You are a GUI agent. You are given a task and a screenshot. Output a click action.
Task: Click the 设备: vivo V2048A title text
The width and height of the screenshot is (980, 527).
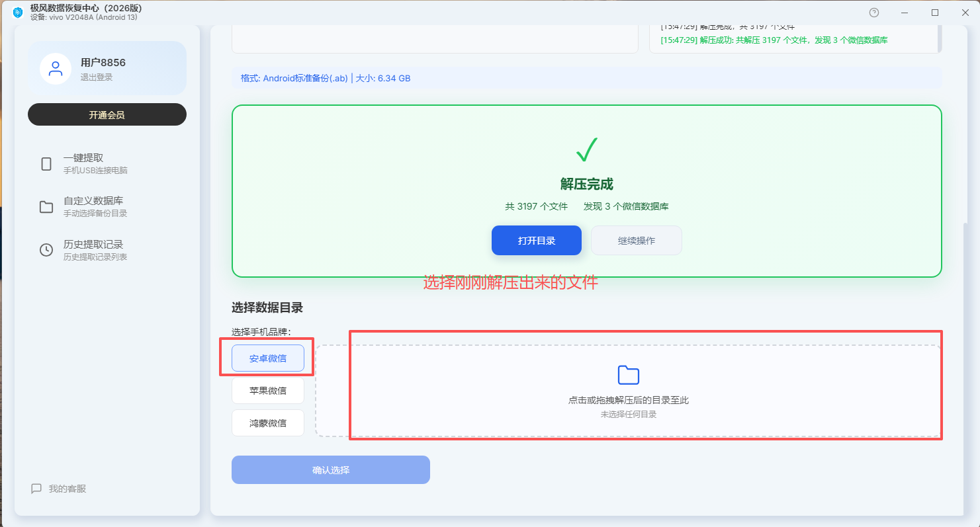[x=83, y=17]
